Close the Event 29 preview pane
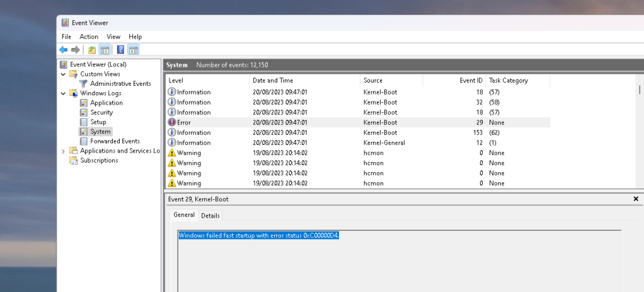The image size is (644, 292). 636,199
